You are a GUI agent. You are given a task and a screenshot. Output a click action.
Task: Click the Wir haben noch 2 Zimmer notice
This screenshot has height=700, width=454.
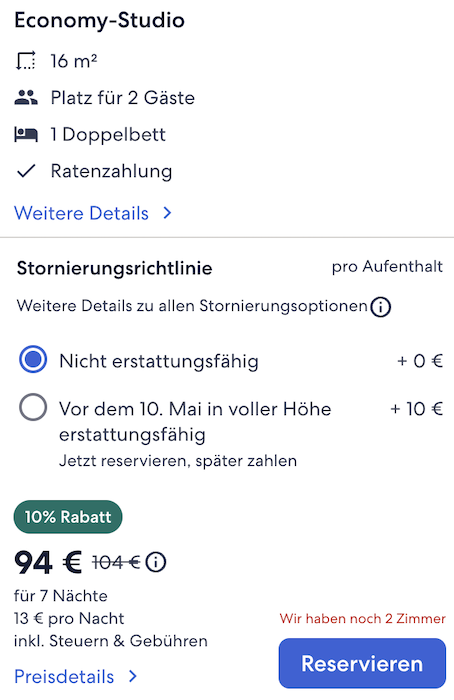(362, 619)
